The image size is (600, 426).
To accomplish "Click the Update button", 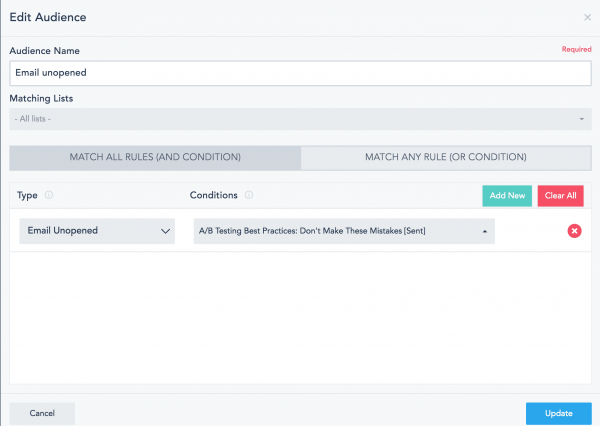I will (x=559, y=413).
